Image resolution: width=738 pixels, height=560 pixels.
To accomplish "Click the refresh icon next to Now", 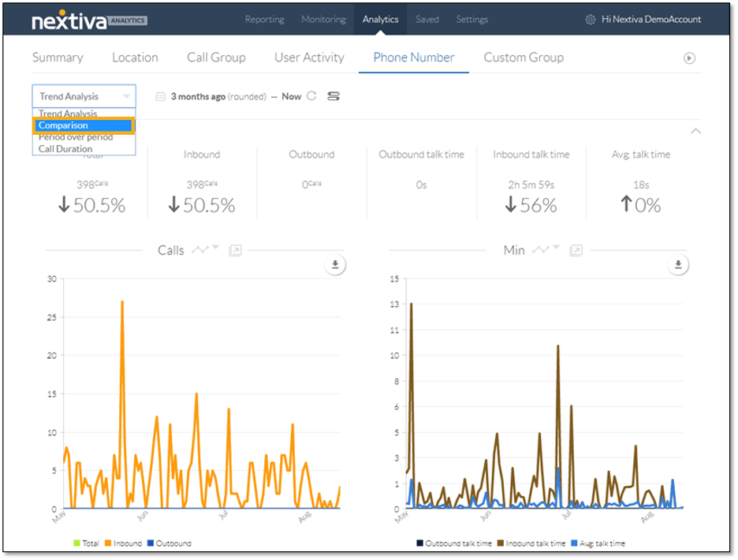I will point(311,96).
